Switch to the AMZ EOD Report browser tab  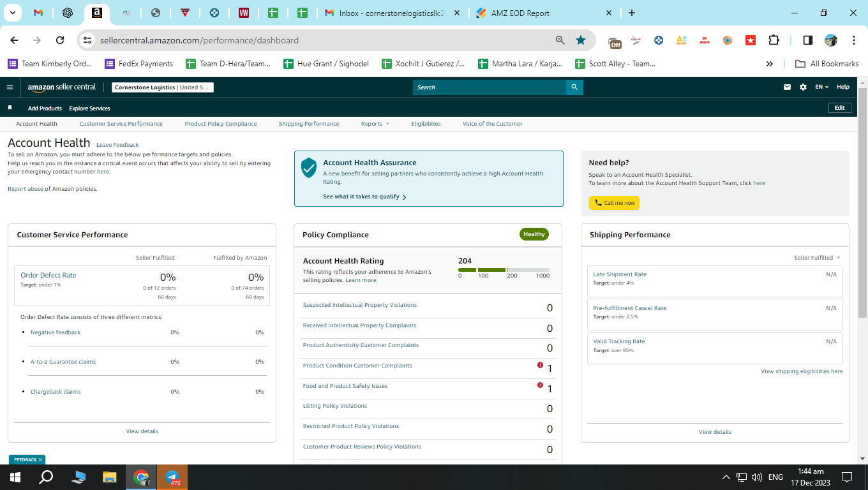[542, 13]
